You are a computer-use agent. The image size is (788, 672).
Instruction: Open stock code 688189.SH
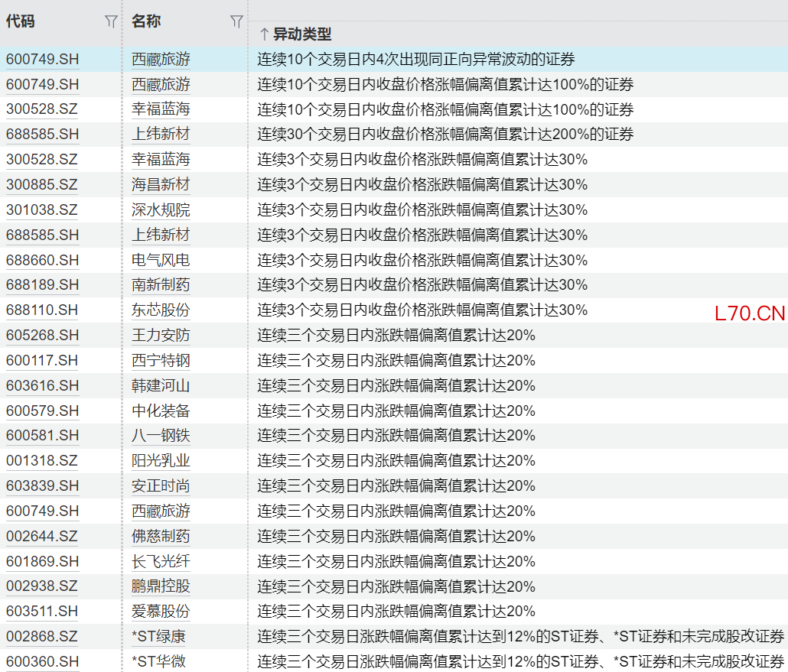coord(42,284)
